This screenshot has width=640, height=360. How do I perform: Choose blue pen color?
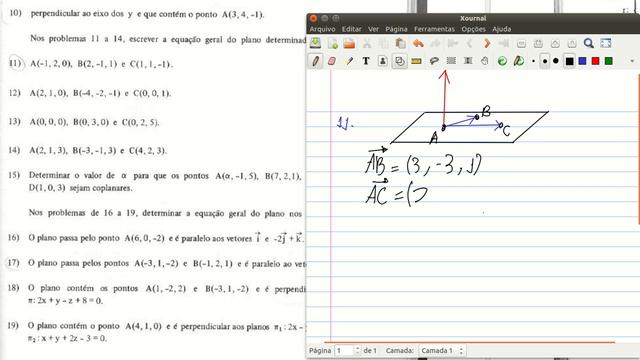coord(582,61)
